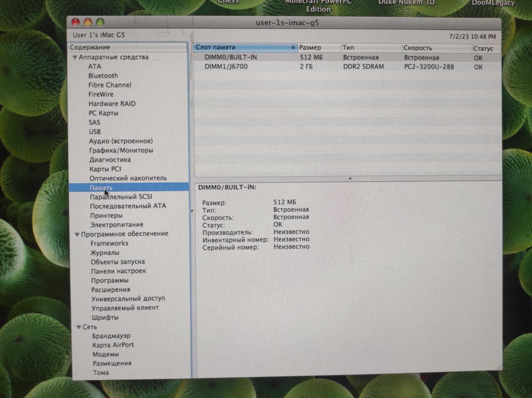Sort by Скорость column header

436,48
